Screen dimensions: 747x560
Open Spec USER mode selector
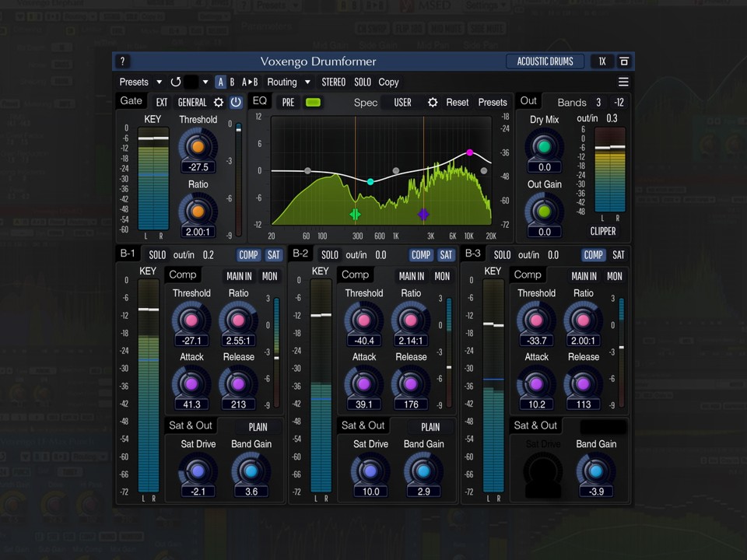click(402, 103)
